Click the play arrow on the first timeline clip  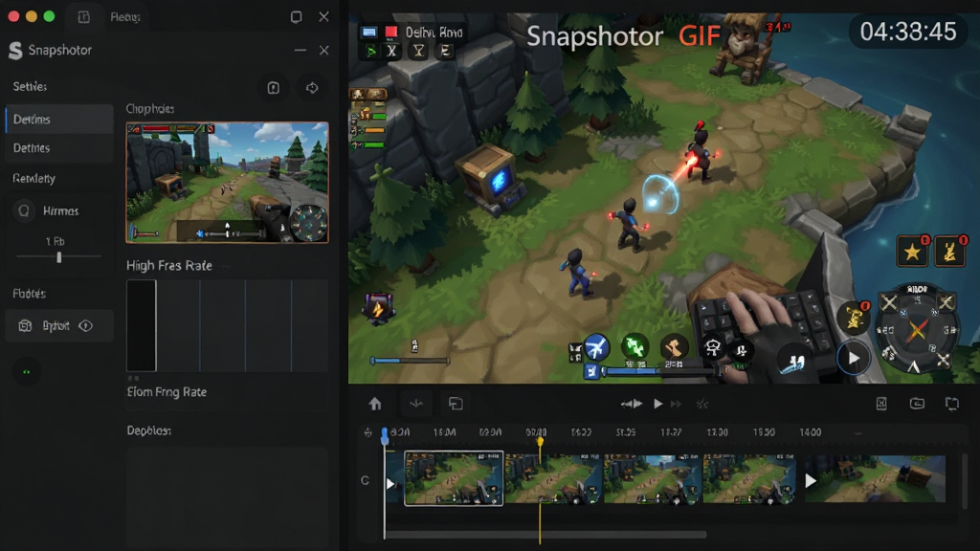tap(390, 483)
